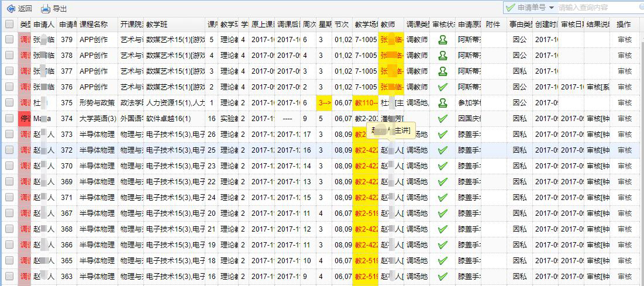Image resolution: width=644 pixels, height=286 pixels.
Task: Toggle the select-all checkbox in table header
Action: [9, 24]
